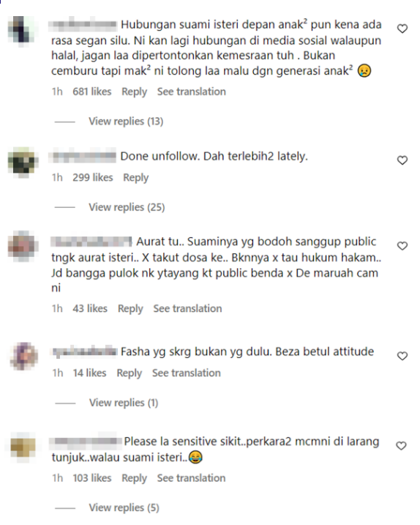The image size is (420, 525).
Task: Expand View replies (25)
Action: tap(127, 207)
